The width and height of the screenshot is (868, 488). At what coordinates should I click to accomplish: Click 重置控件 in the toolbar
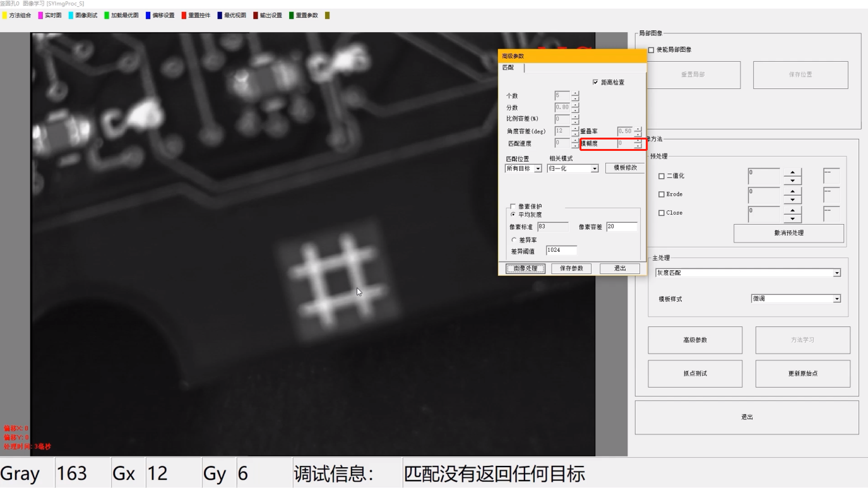click(x=199, y=15)
